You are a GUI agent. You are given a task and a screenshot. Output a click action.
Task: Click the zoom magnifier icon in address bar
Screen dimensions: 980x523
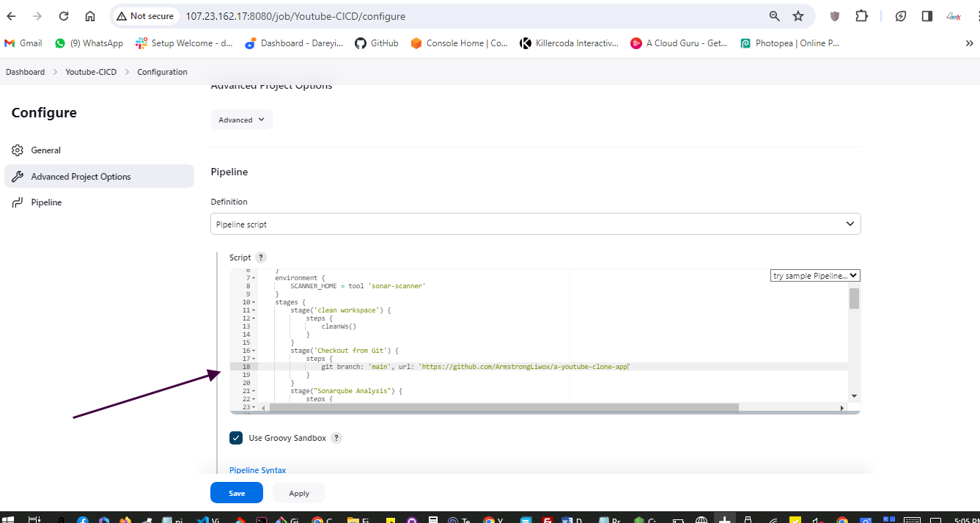[775, 16]
